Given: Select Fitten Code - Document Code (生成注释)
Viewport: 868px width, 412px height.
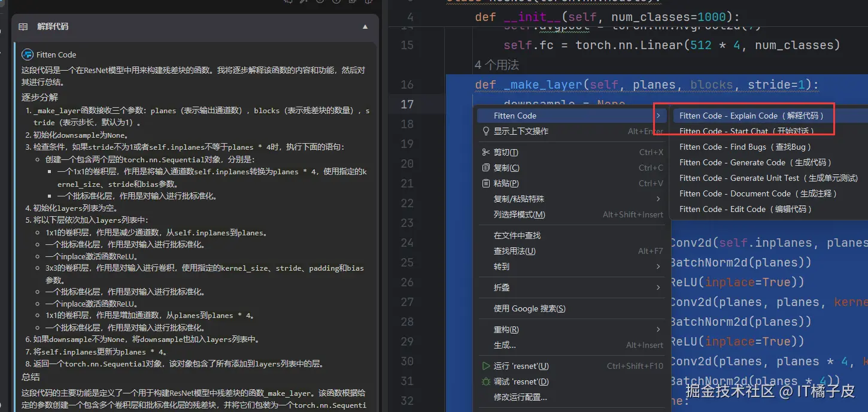Looking at the screenshot, I should (x=769, y=193).
